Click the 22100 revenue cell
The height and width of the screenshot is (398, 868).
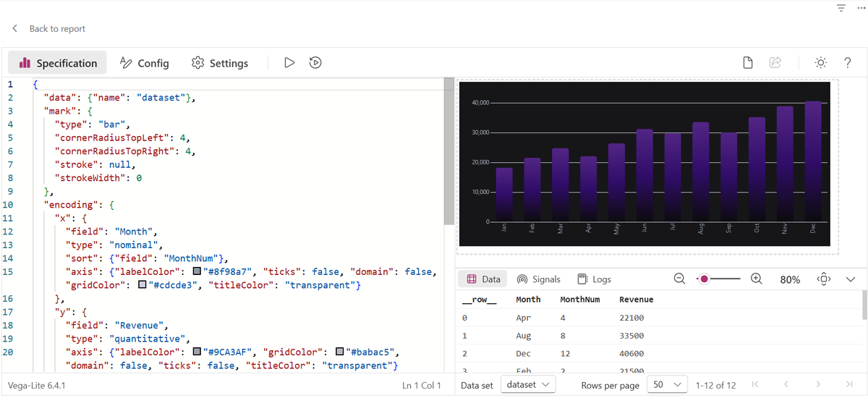coord(631,318)
